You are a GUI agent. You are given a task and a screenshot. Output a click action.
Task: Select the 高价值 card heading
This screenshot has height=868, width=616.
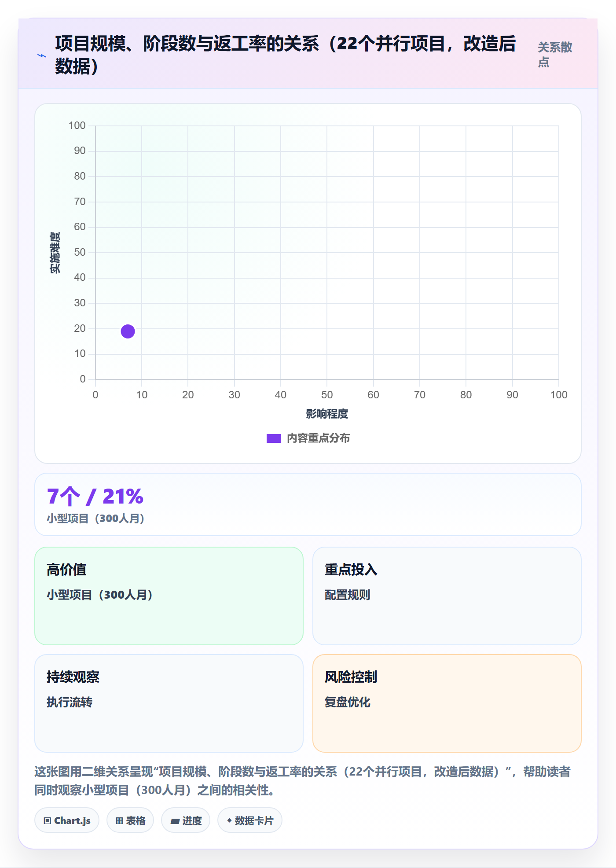pyautogui.click(x=66, y=570)
